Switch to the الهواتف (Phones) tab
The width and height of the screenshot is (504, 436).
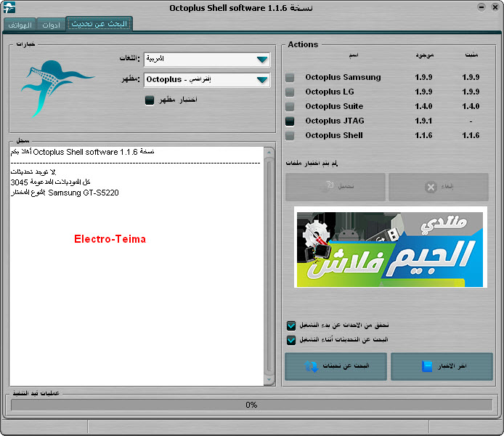coord(20,25)
